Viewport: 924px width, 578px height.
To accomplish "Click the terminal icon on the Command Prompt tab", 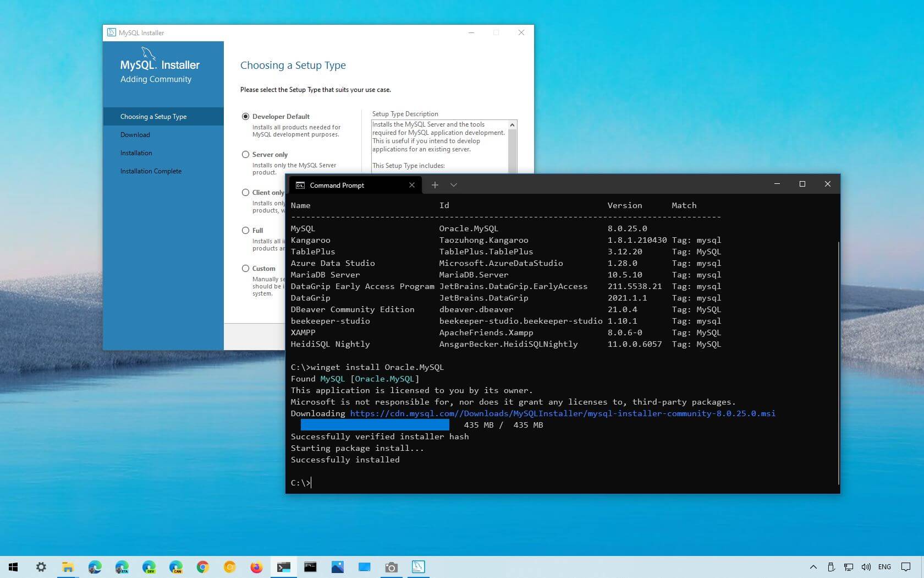I will coord(300,186).
